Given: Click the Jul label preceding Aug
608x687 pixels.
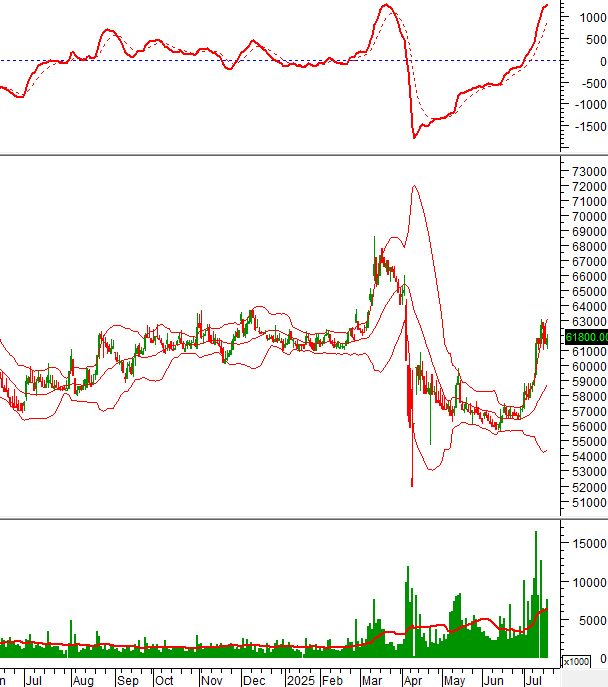Looking at the screenshot, I should (x=34, y=680).
